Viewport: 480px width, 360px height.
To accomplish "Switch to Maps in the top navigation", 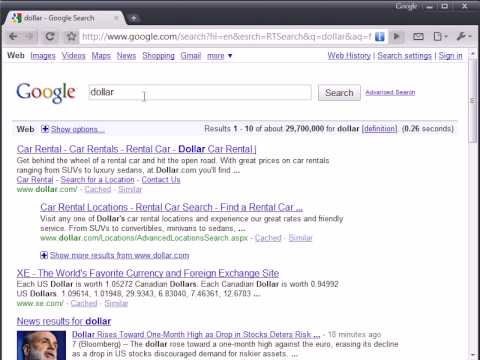I will pyautogui.click(x=101, y=56).
